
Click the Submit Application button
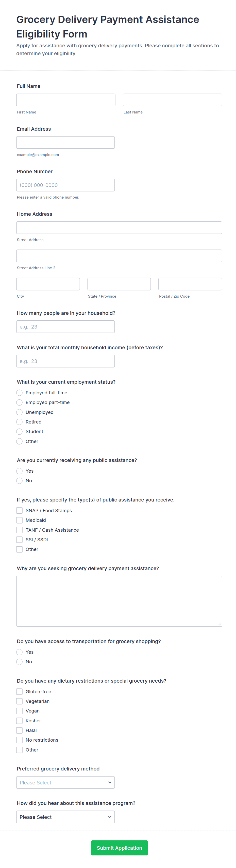click(x=119, y=848)
